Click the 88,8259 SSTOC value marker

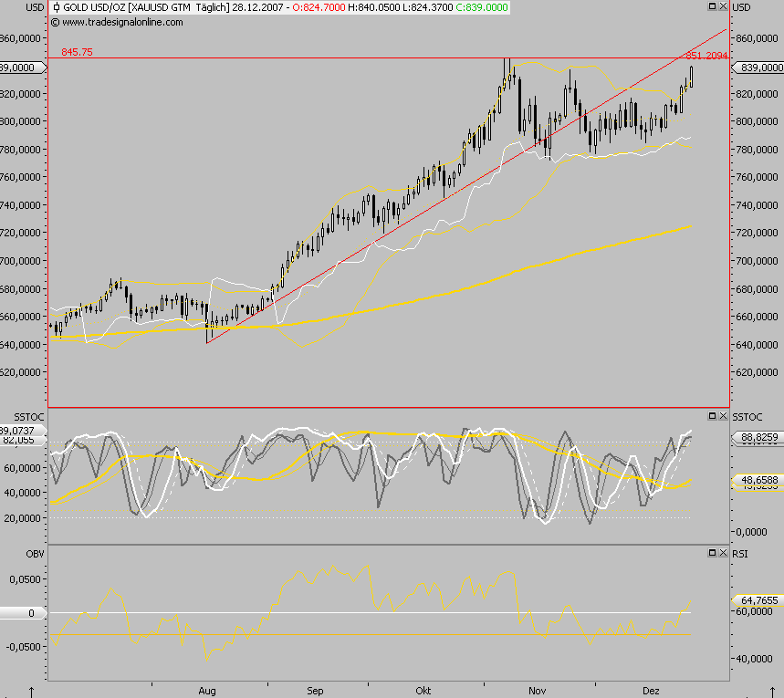click(758, 437)
